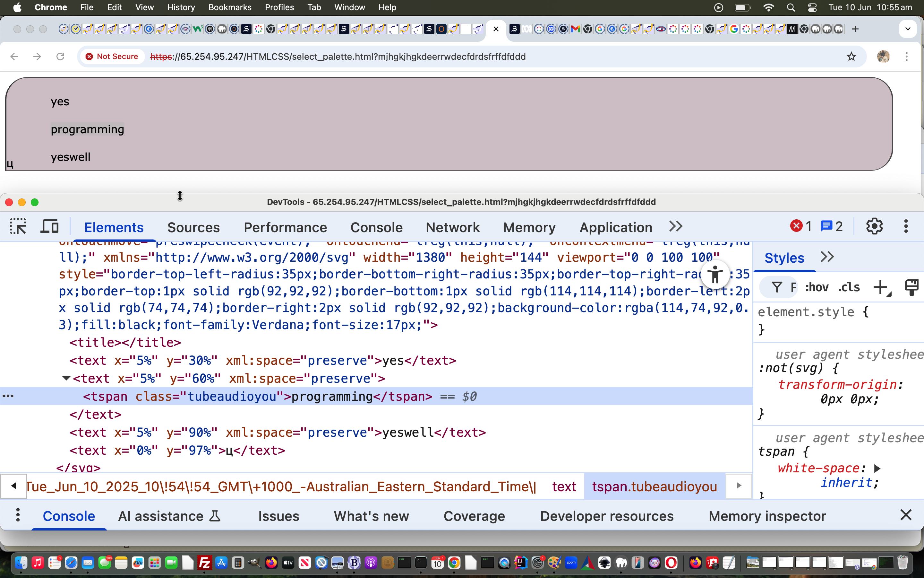
Task: Close the active Chrome tab
Action: coord(496,29)
